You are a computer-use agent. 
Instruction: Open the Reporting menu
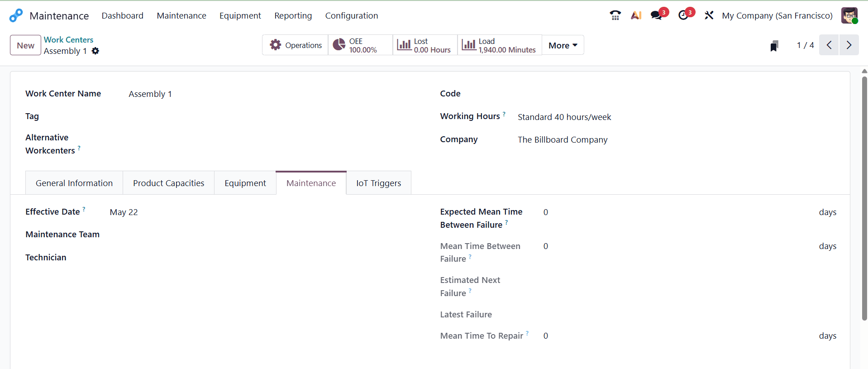(x=293, y=15)
